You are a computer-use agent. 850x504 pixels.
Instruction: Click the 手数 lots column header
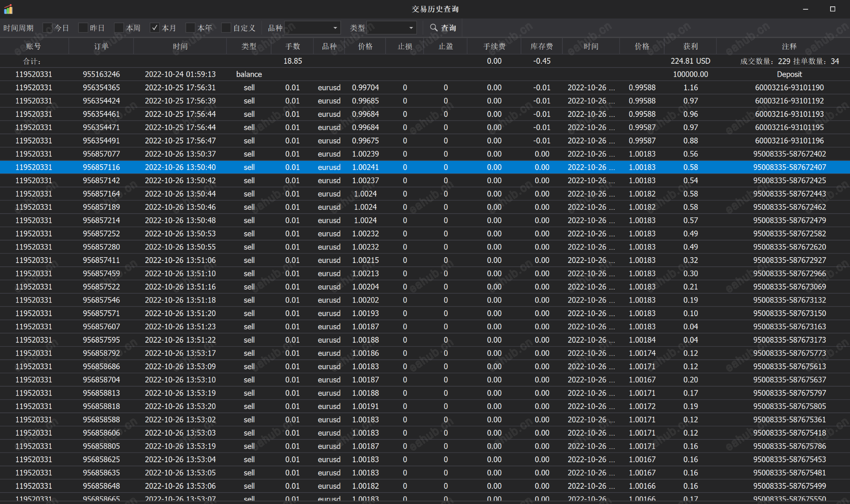click(292, 46)
